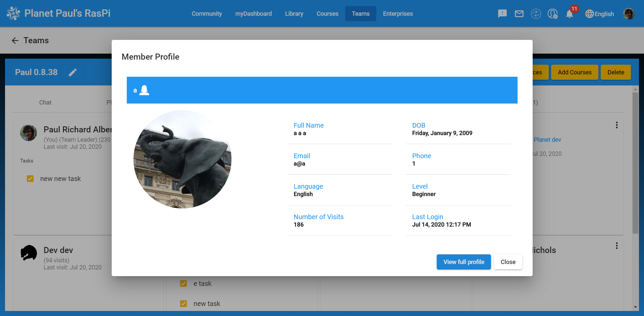Click the member icon beside the 'a' banner

tap(144, 90)
